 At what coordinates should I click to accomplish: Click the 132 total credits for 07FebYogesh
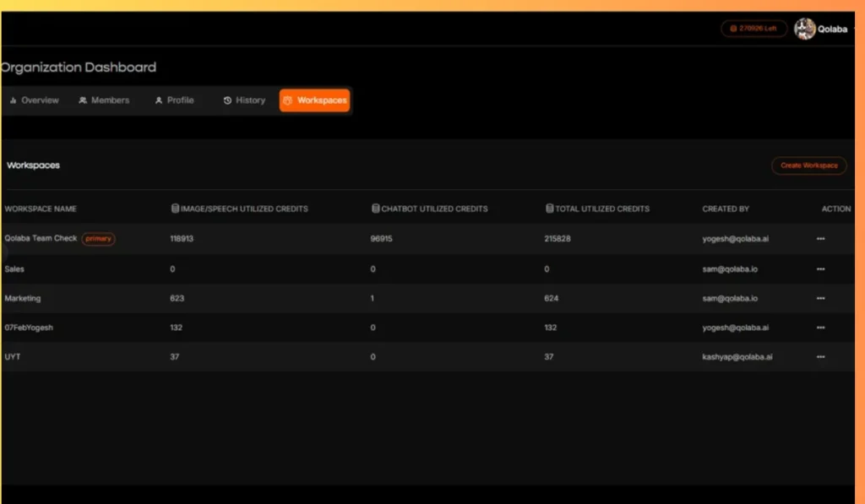point(551,328)
